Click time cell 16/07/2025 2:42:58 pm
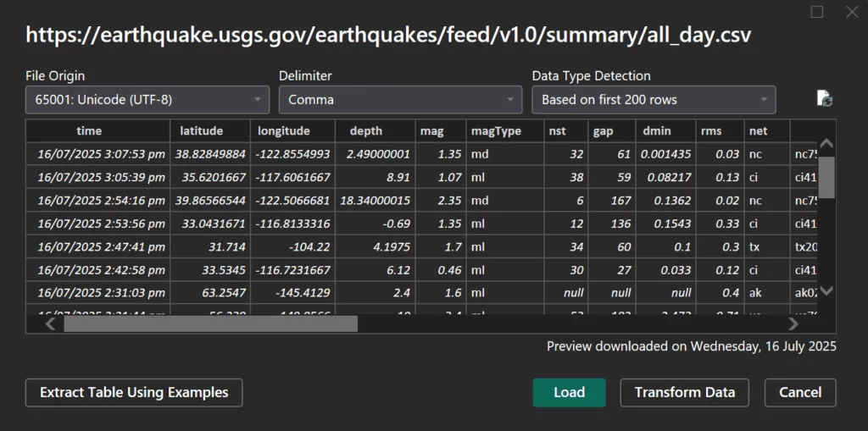The width and height of the screenshot is (868, 431). click(98, 269)
